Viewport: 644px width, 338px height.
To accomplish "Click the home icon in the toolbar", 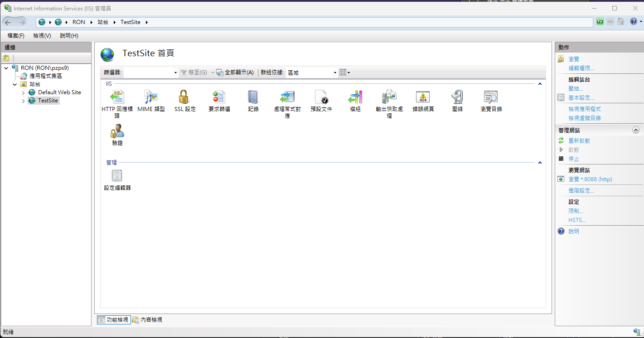I will pyautogui.click(x=621, y=21).
